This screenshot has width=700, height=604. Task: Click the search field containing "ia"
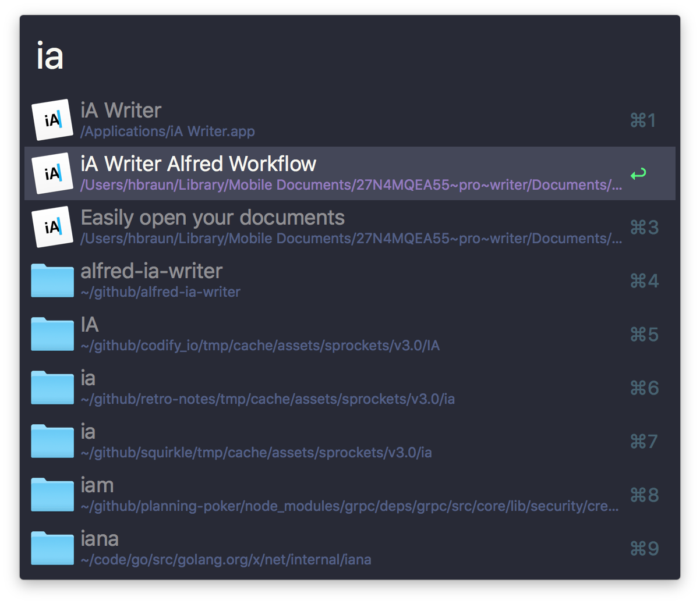pos(349,56)
